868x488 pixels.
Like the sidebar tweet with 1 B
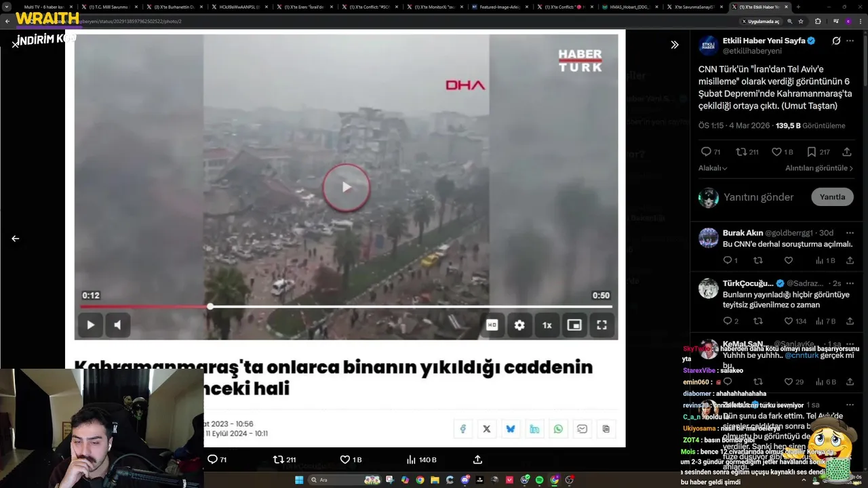pyautogui.click(x=783, y=152)
